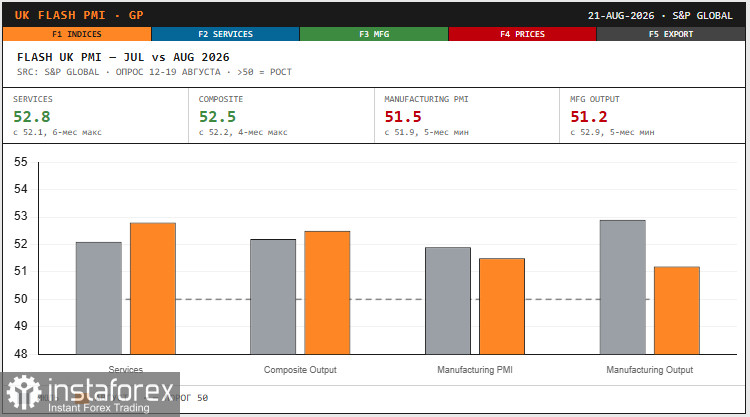
Task: Click the MANUFACTURING PMI card label
Action: point(426,99)
